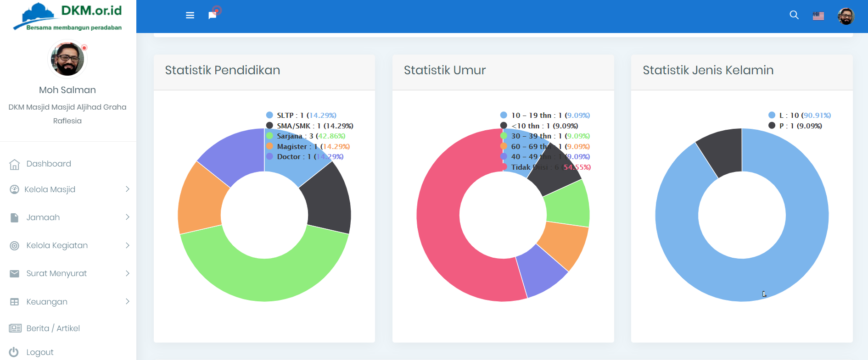This screenshot has height=360, width=868.
Task: Open the US flag language selector
Action: [x=818, y=16]
